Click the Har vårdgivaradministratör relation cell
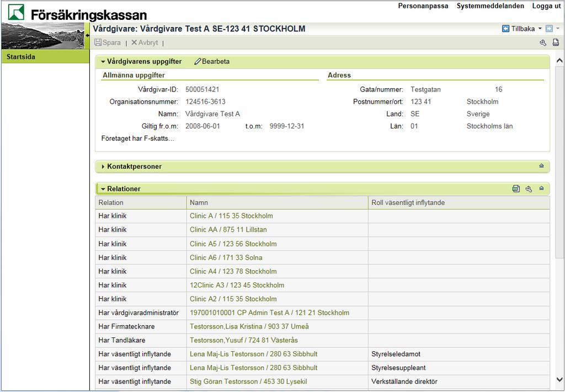Image resolution: width=565 pixels, height=392 pixels. pyautogui.click(x=141, y=313)
